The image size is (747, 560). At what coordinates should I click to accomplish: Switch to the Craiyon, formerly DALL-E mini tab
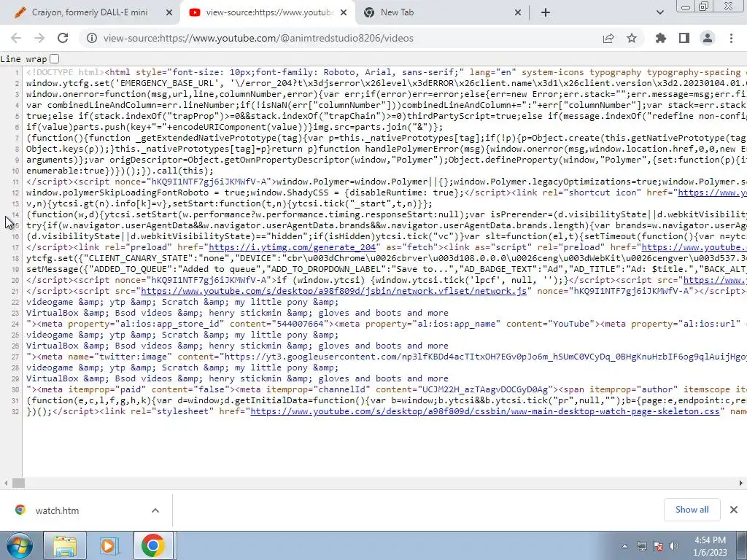(x=90, y=12)
